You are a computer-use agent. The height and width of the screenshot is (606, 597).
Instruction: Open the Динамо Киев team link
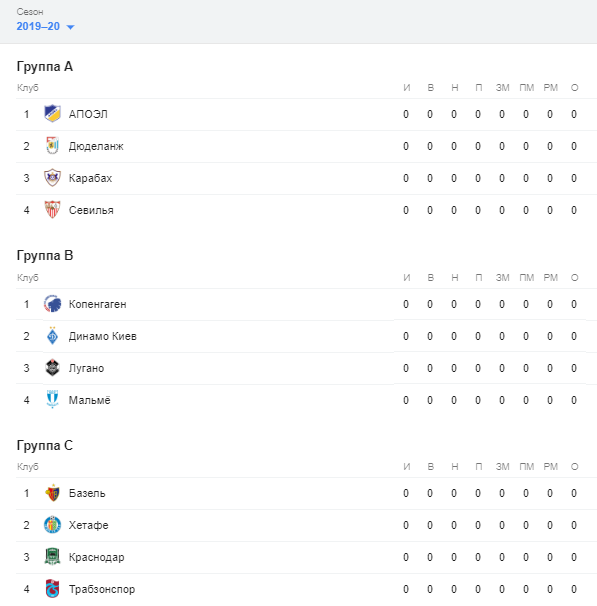point(103,336)
